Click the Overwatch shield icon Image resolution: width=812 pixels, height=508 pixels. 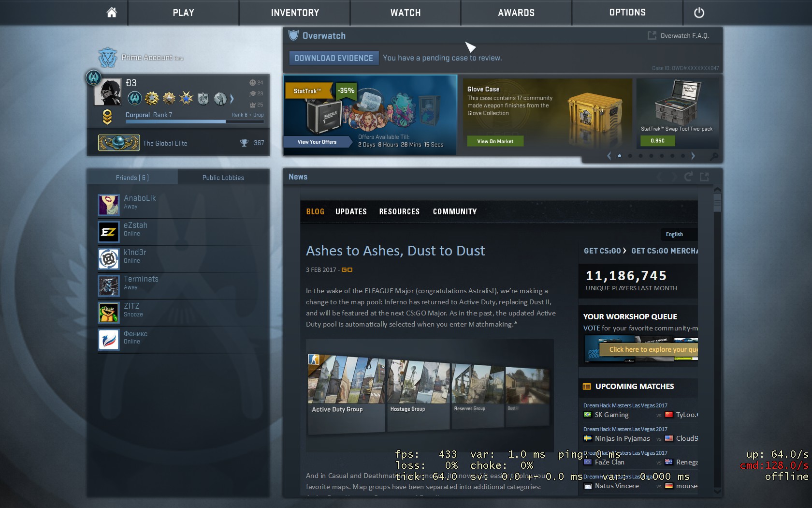pos(293,35)
